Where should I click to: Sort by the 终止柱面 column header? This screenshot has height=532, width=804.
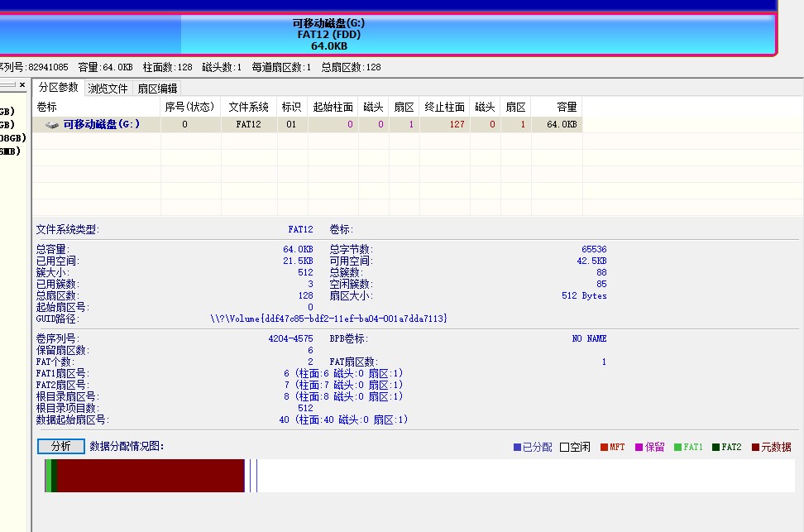coord(444,107)
